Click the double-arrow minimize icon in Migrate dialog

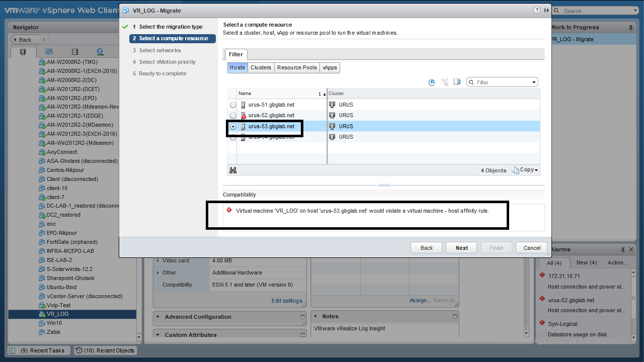(x=547, y=10)
